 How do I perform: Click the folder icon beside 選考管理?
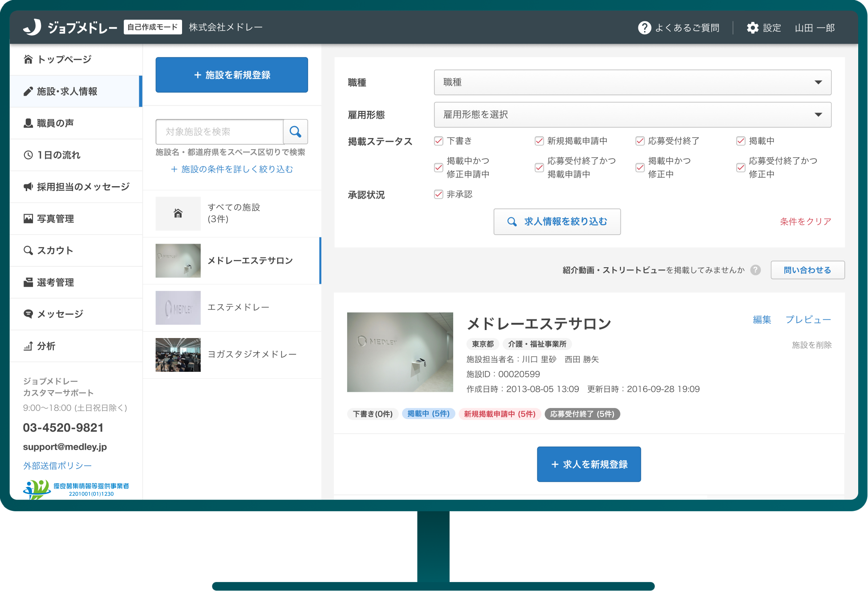tap(28, 282)
